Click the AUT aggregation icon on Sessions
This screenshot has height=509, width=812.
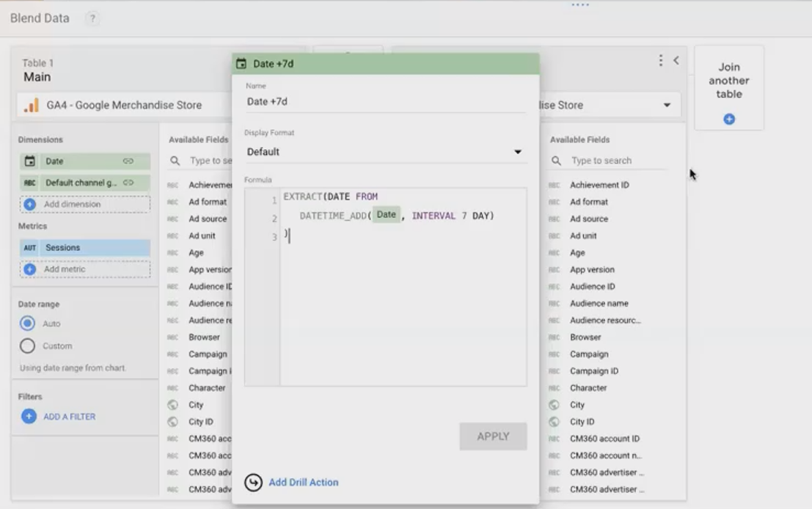pos(30,248)
